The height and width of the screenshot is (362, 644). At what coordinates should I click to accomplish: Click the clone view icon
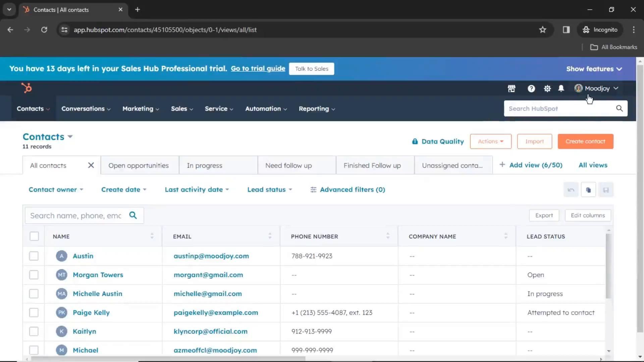click(588, 190)
